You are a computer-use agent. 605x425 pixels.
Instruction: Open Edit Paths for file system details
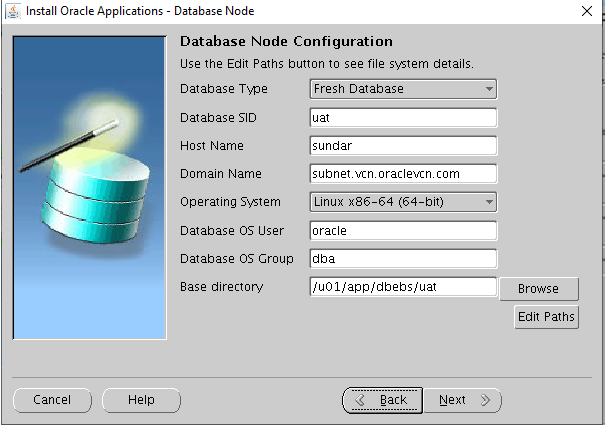(546, 317)
